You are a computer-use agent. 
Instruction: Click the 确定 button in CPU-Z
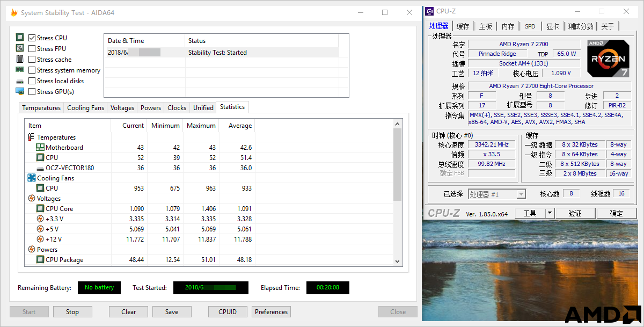(617, 213)
